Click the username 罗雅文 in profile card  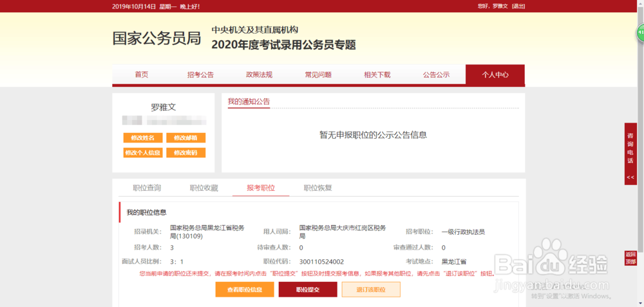164,107
